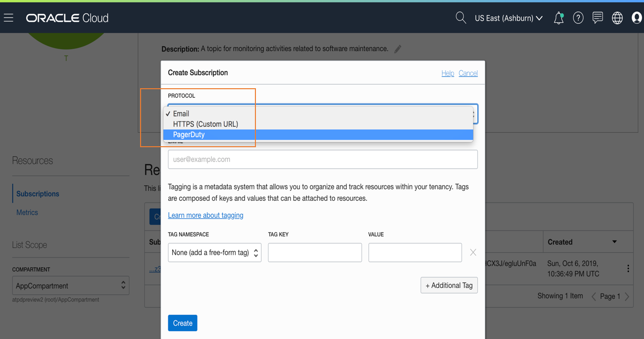Viewport: 644px width, 339px height.
Task: Click the search magnifier icon
Action: coord(460,18)
